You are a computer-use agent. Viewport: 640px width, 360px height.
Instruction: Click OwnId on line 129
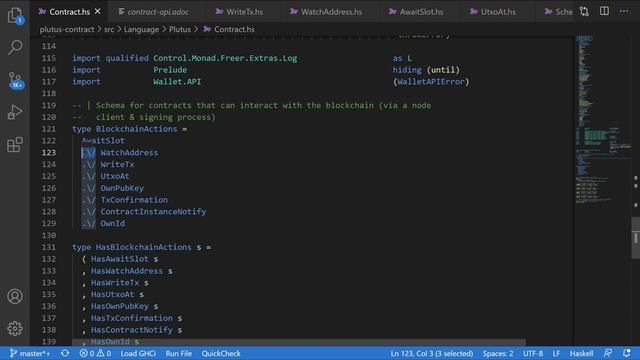click(x=113, y=224)
